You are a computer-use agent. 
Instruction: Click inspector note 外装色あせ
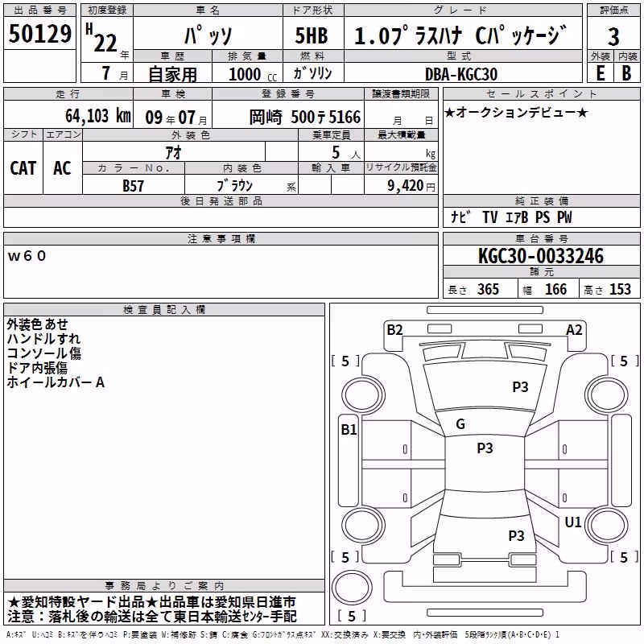(37, 324)
